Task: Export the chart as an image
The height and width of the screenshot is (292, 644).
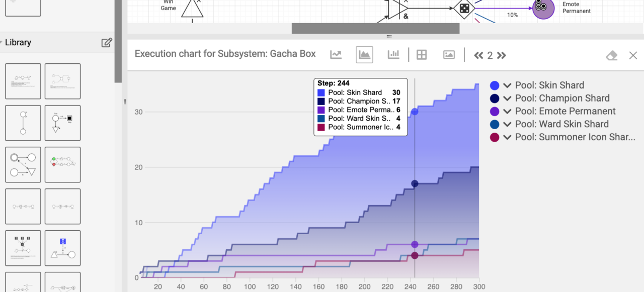Action: pos(449,55)
